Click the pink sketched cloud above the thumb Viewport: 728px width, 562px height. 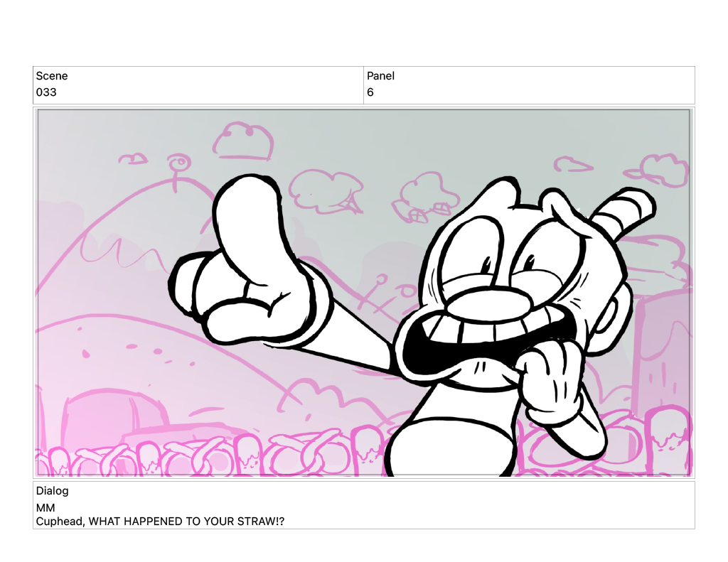click(245, 140)
